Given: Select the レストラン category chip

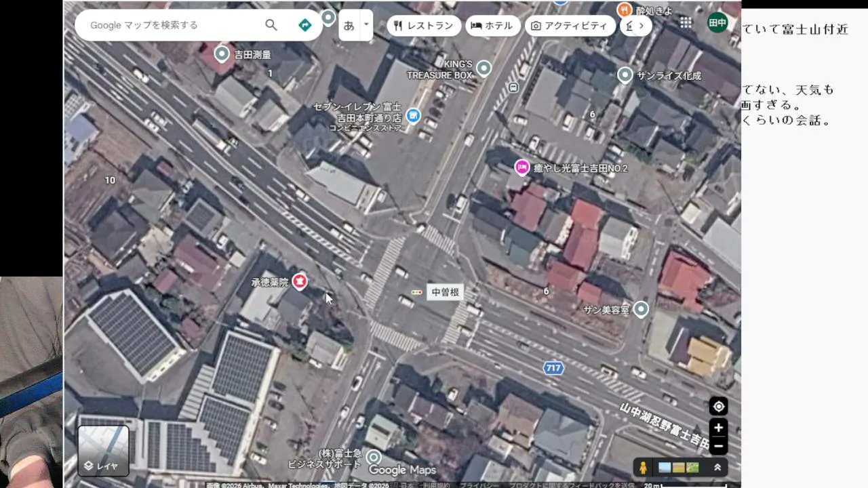Looking at the screenshot, I should (x=424, y=26).
